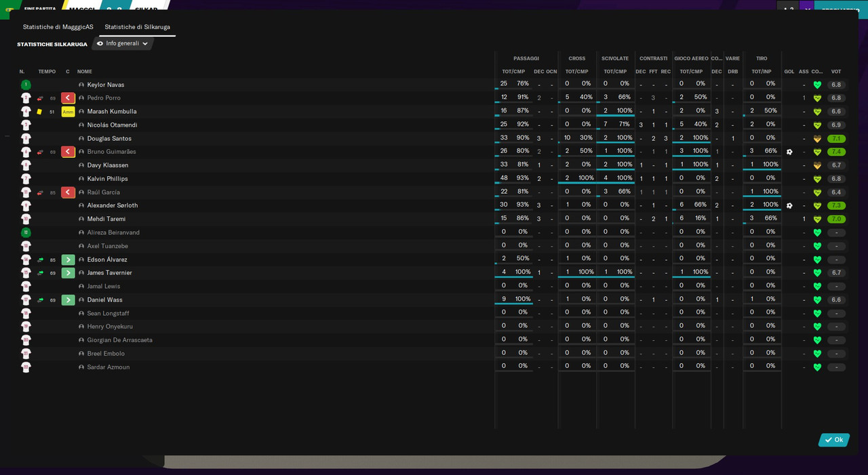
Task: Open the Statistiche di MagggicAS tab
Action: coord(58,27)
